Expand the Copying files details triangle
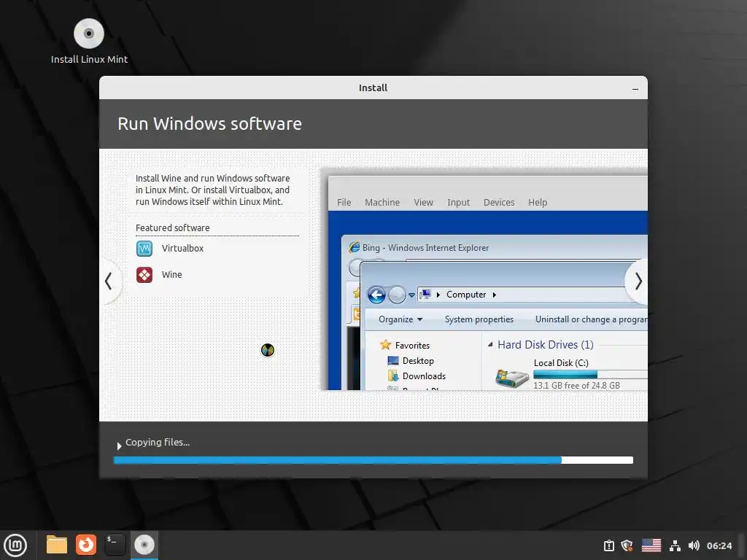 pyautogui.click(x=119, y=446)
